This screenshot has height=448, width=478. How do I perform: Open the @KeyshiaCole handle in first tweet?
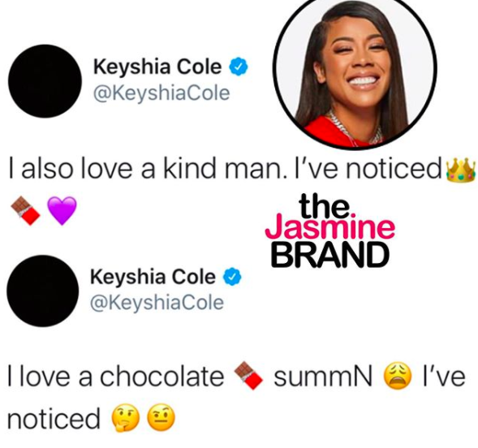click(161, 93)
